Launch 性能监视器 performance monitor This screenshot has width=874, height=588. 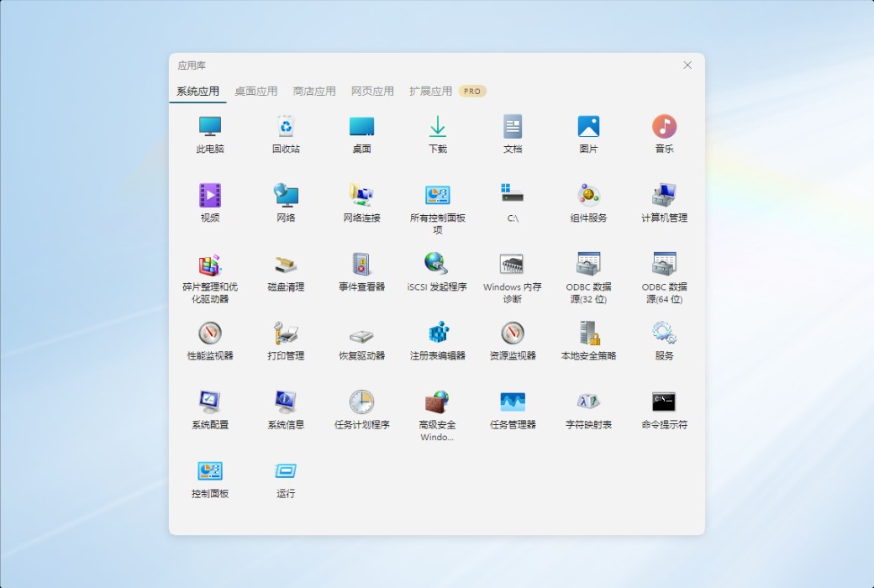[x=210, y=333]
